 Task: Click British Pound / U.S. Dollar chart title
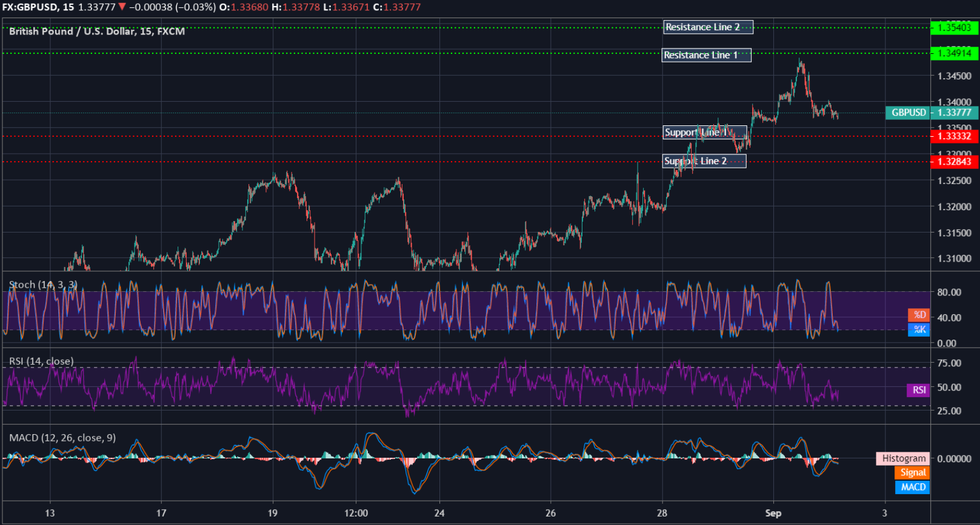97,31
